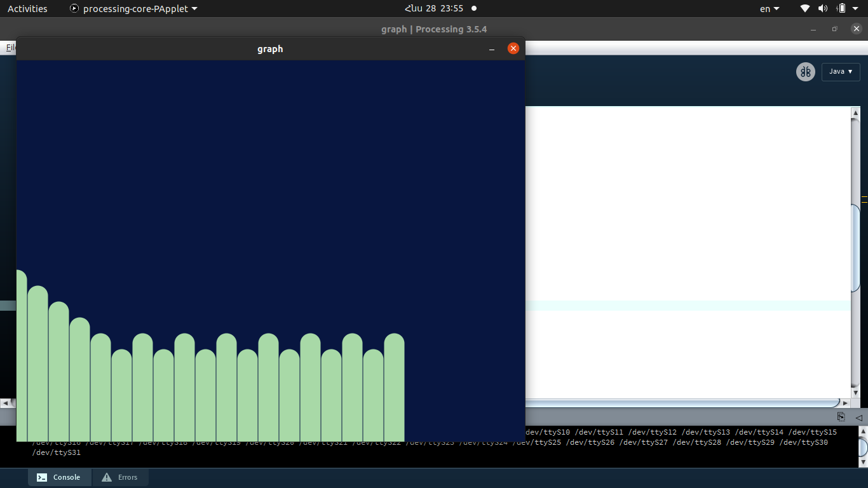This screenshot has height=488, width=868.
Task: Click the '/dev/ttyS15' console entry
Action: coord(813,432)
